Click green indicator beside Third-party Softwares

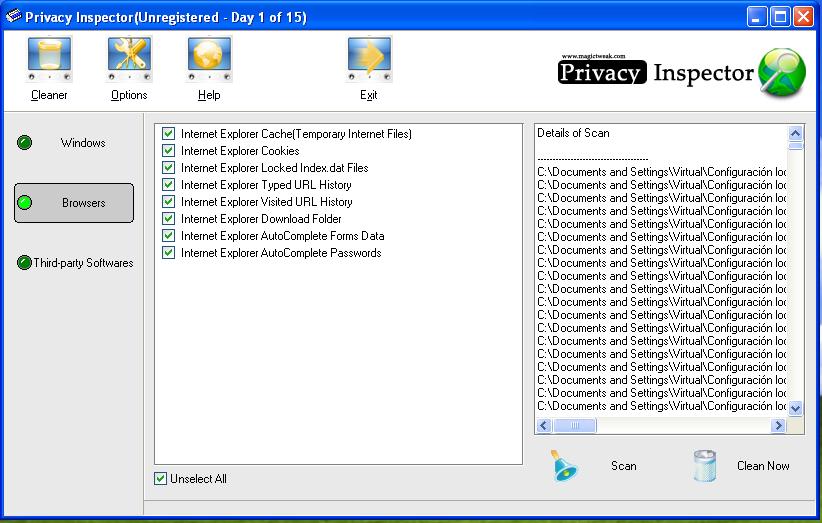tap(25, 263)
